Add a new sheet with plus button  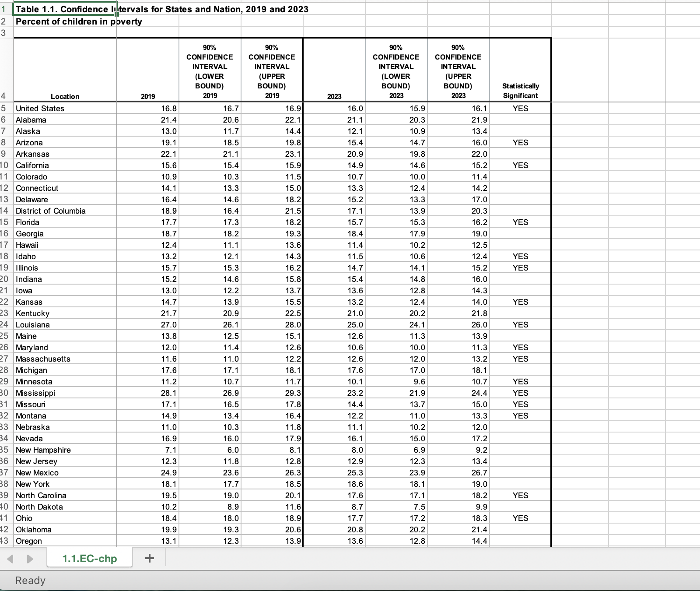(149, 558)
